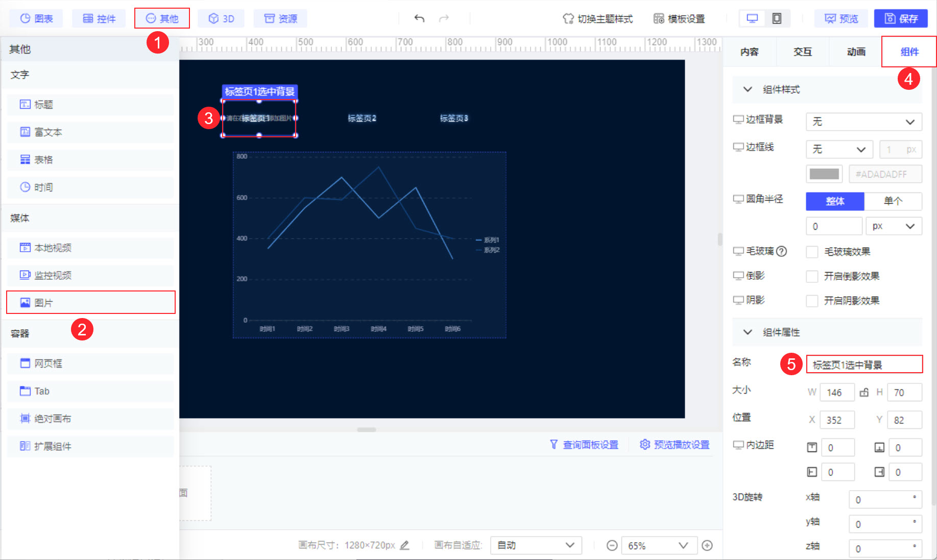Open 模板设置 template settings
Image resolution: width=937 pixels, height=560 pixels.
(679, 19)
